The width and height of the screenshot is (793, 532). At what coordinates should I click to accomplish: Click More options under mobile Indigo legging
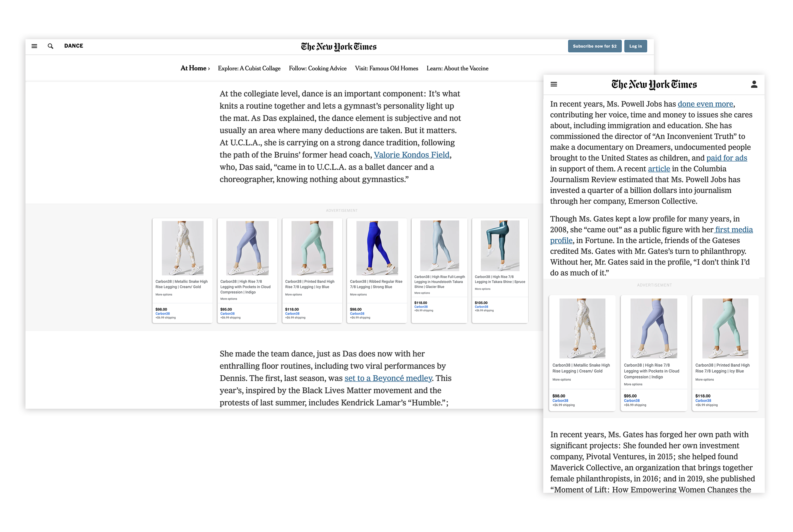point(633,384)
